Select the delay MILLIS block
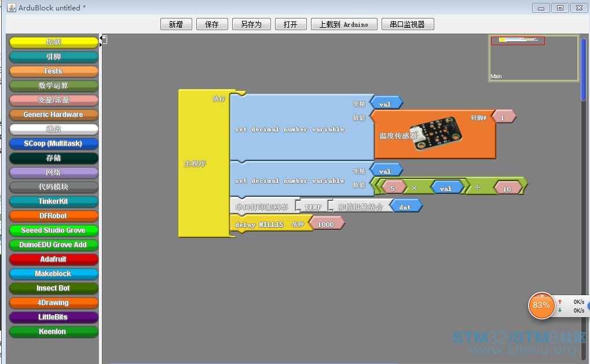This screenshot has width=590, height=364. 270,224
